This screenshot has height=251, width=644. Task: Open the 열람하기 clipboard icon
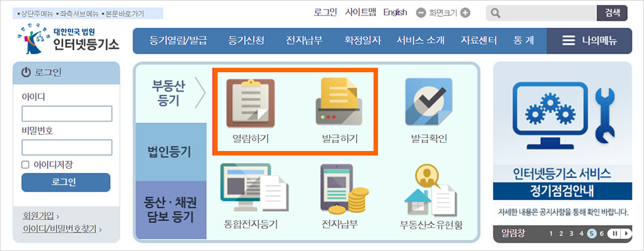[x=251, y=103]
